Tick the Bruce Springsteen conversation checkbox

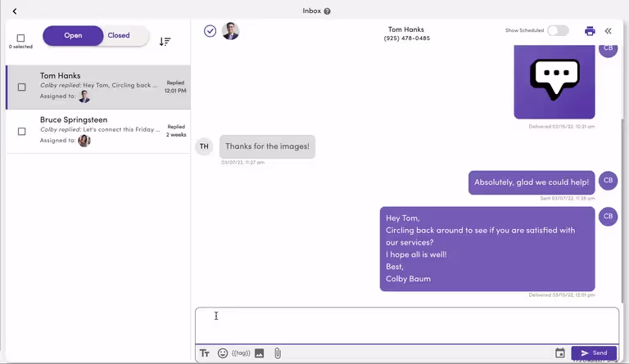(x=22, y=131)
